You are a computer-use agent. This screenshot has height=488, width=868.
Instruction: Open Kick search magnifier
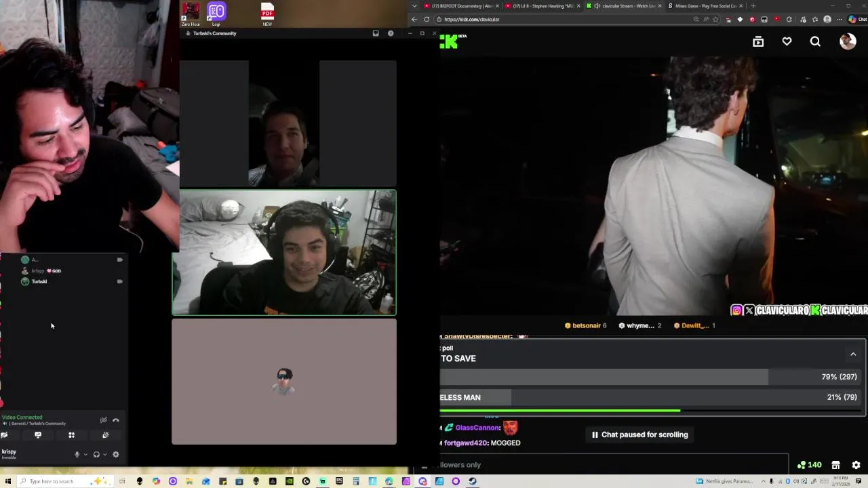coord(815,41)
